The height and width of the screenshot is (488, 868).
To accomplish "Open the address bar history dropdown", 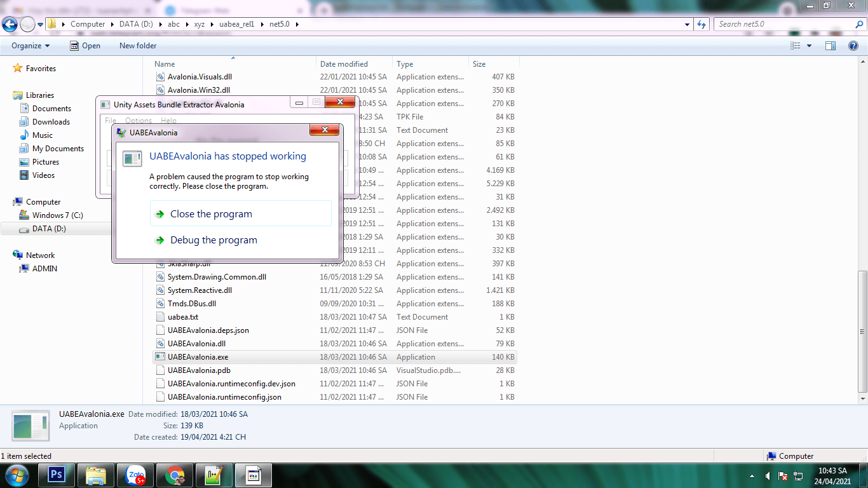I will click(x=688, y=24).
